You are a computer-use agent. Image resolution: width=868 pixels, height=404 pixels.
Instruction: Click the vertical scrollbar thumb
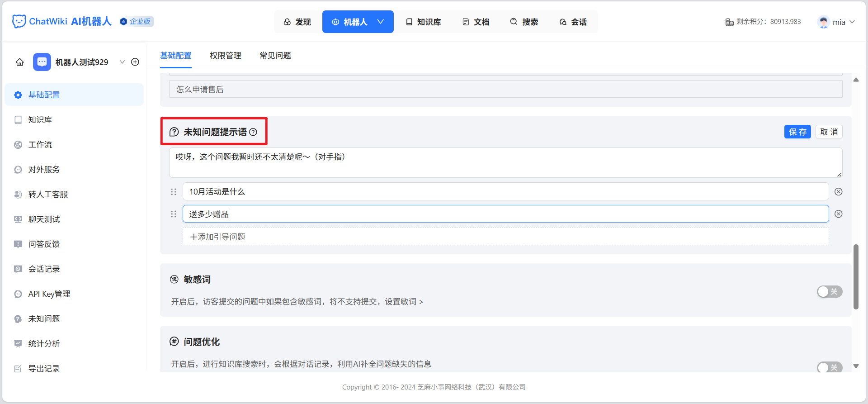tap(856, 276)
